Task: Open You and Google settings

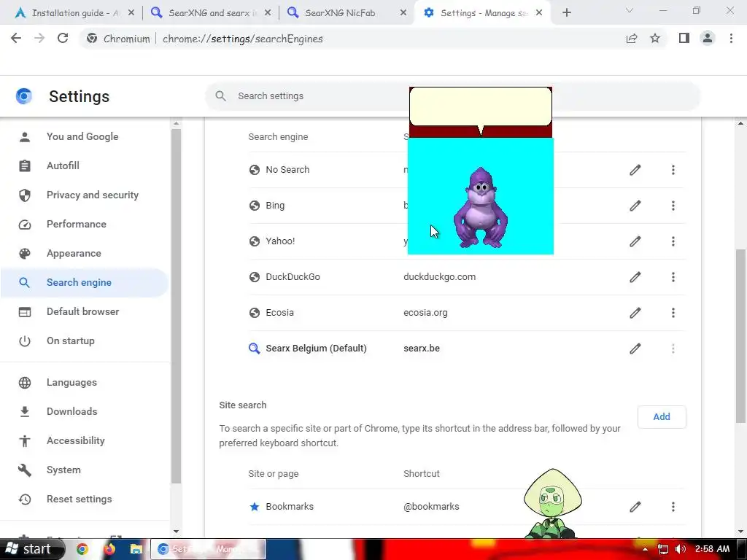Action: coord(84,136)
